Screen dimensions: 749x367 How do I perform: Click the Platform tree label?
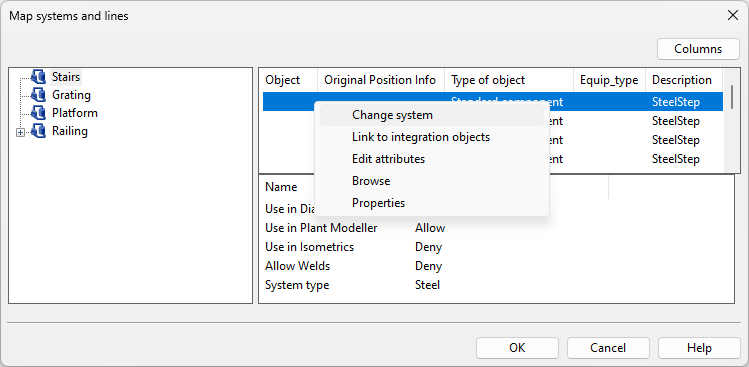(75, 113)
